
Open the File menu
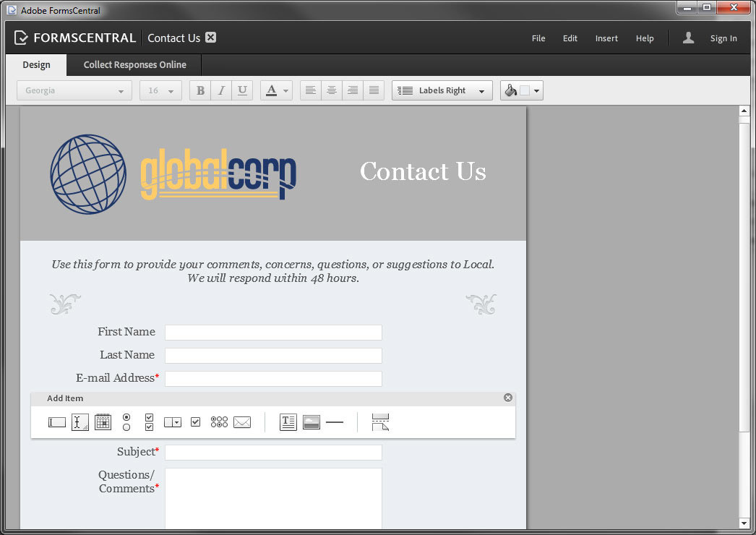tap(538, 38)
